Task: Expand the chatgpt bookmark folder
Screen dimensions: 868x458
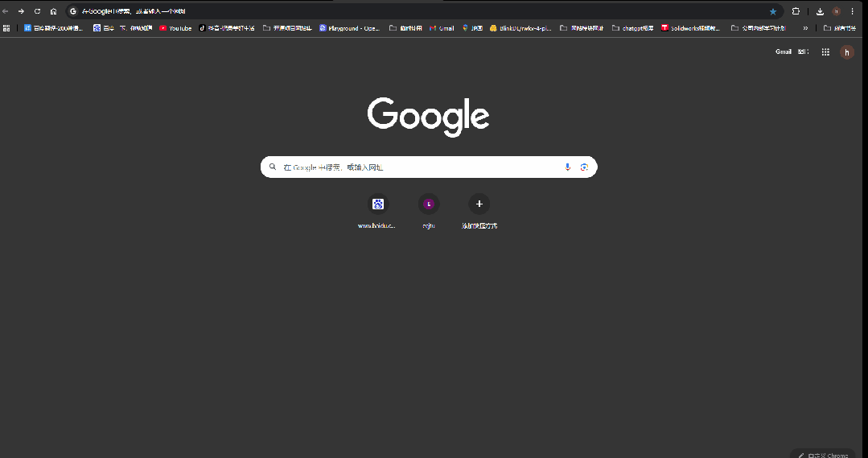Action: (632, 27)
